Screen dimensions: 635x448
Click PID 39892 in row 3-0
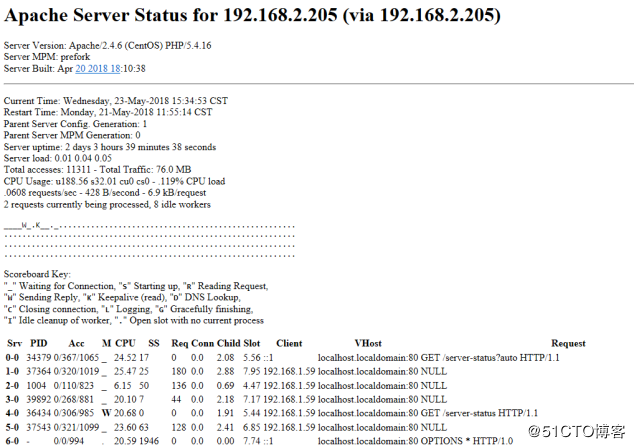39,399
